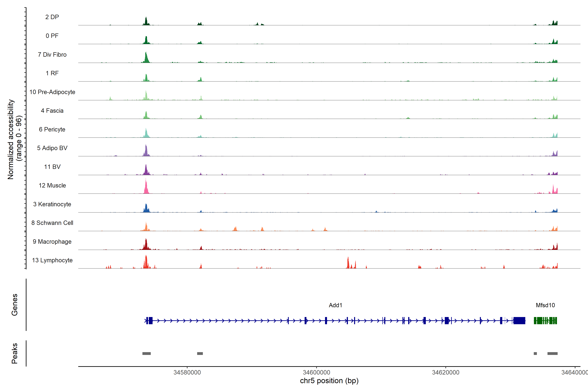Viewport: 588px width, 392px height.
Task: Click the chr5 position (bp) axis title
Action: coord(329,381)
